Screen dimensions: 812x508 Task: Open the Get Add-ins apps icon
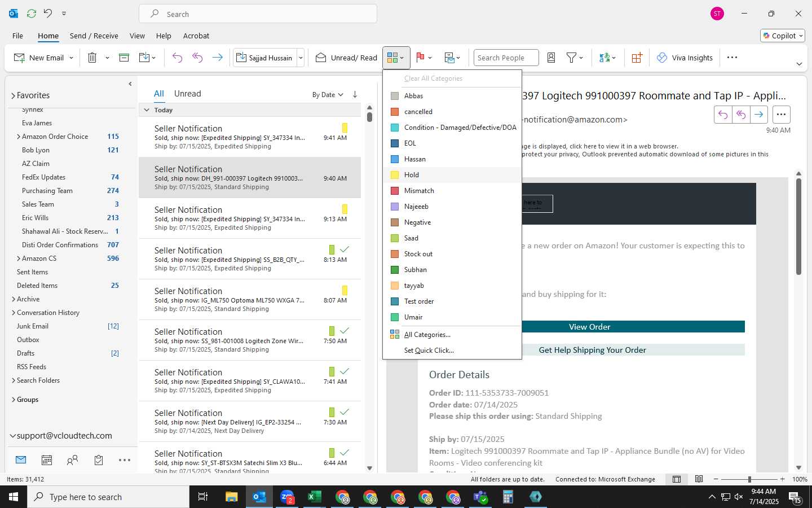coord(637,58)
